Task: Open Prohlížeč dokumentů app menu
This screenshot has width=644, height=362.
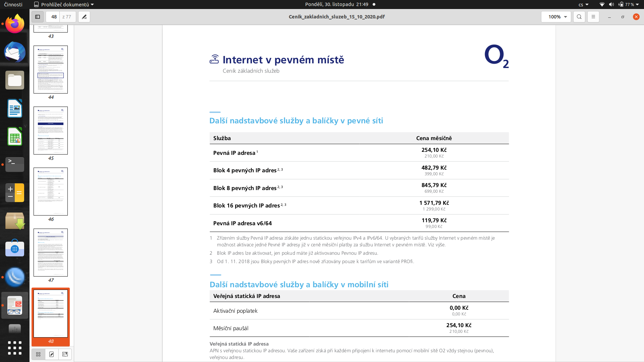Action: pos(64,4)
